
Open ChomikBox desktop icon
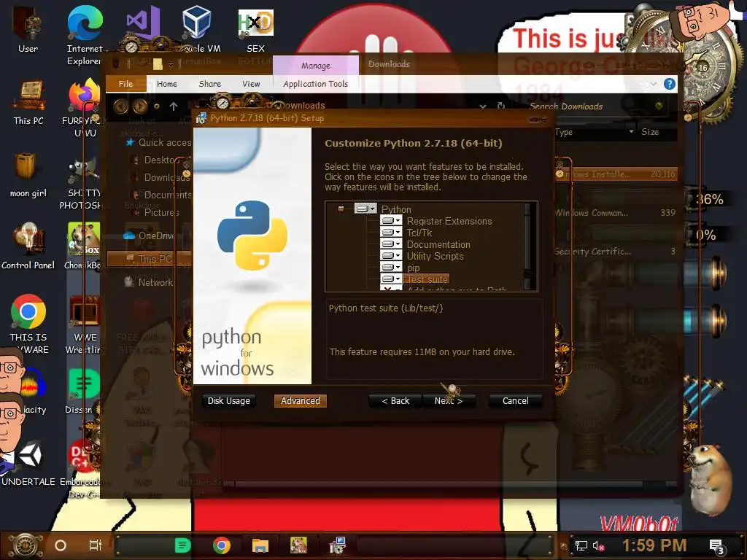pos(83,246)
